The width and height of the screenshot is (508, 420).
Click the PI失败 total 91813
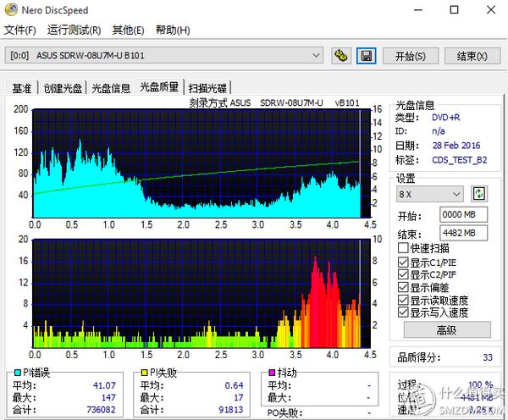(230, 410)
